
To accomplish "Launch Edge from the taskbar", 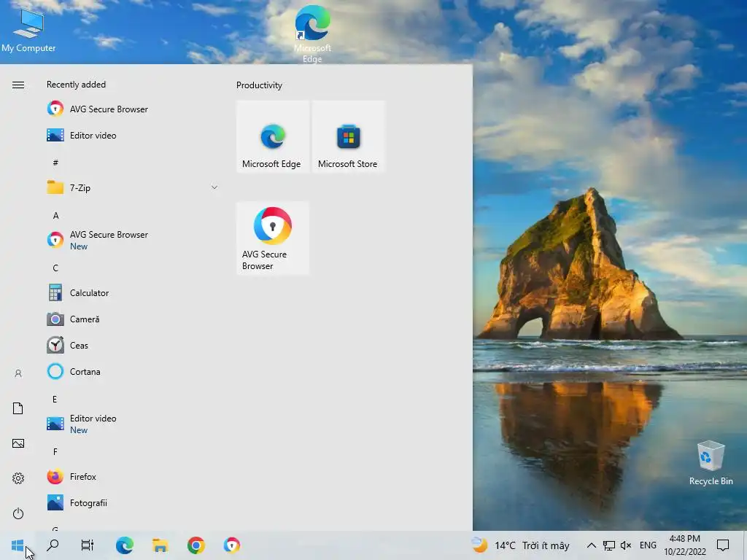I will [x=124, y=545].
